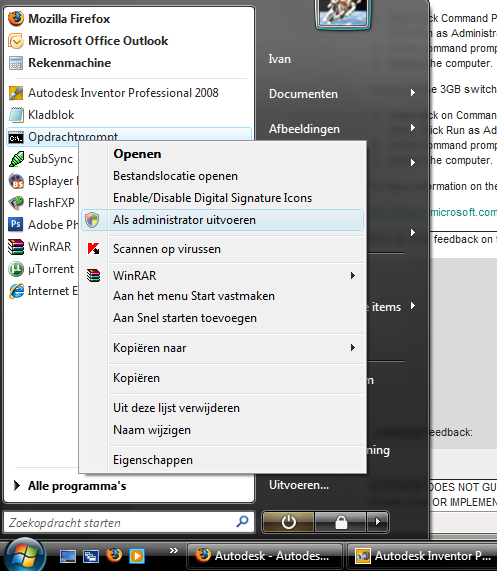497x571 pixels.
Task: Click the FlashFXP icon
Action: tap(16, 203)
